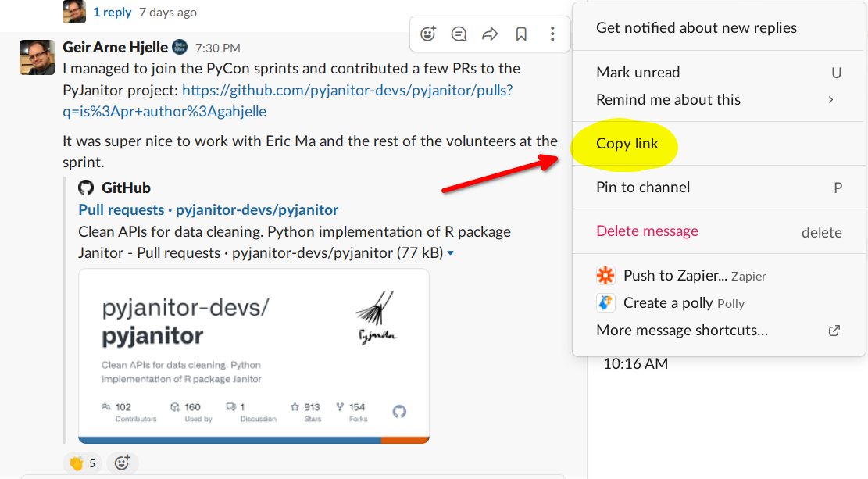The image size is (868, 479).
Task: Add an emoji reaction to the message
Action: pos(427,34)
